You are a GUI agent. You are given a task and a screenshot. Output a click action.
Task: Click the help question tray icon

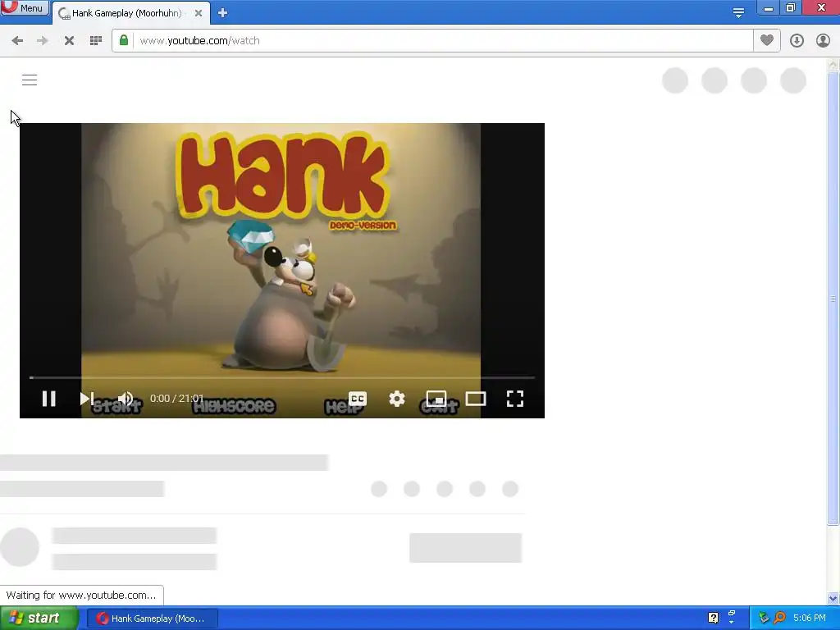tap(713, 618)
